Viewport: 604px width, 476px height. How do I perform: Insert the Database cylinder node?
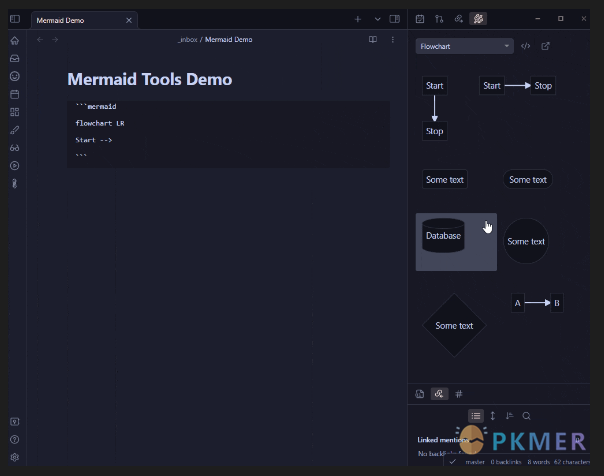456,242
